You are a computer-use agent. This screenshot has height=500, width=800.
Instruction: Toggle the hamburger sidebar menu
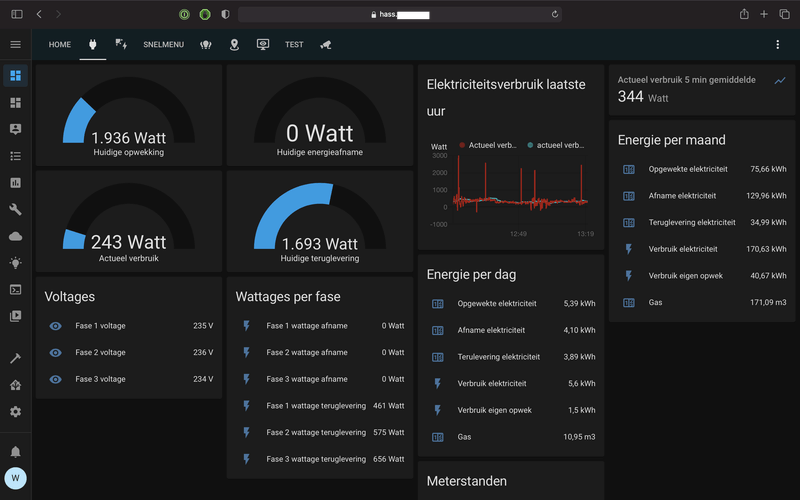coord(15,44)
